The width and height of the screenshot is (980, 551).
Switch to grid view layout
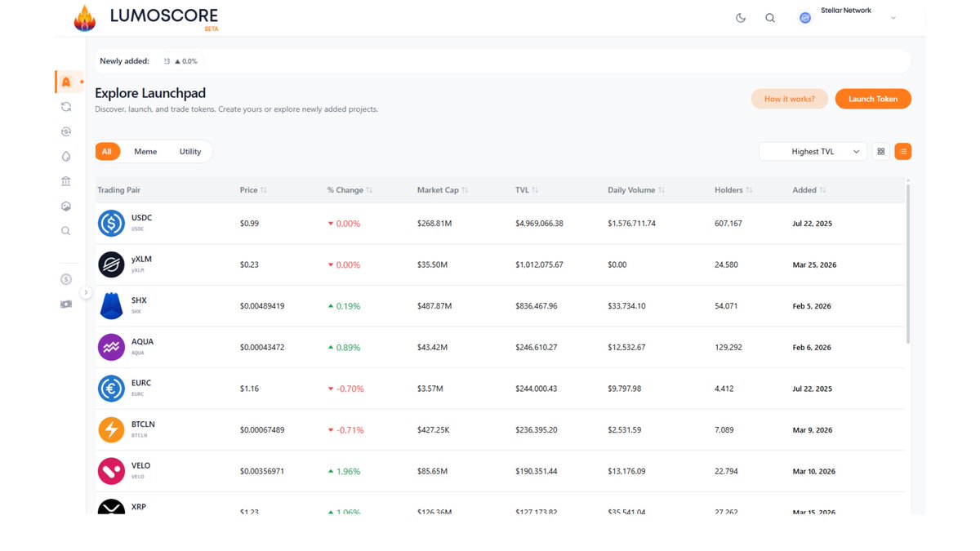880,151
